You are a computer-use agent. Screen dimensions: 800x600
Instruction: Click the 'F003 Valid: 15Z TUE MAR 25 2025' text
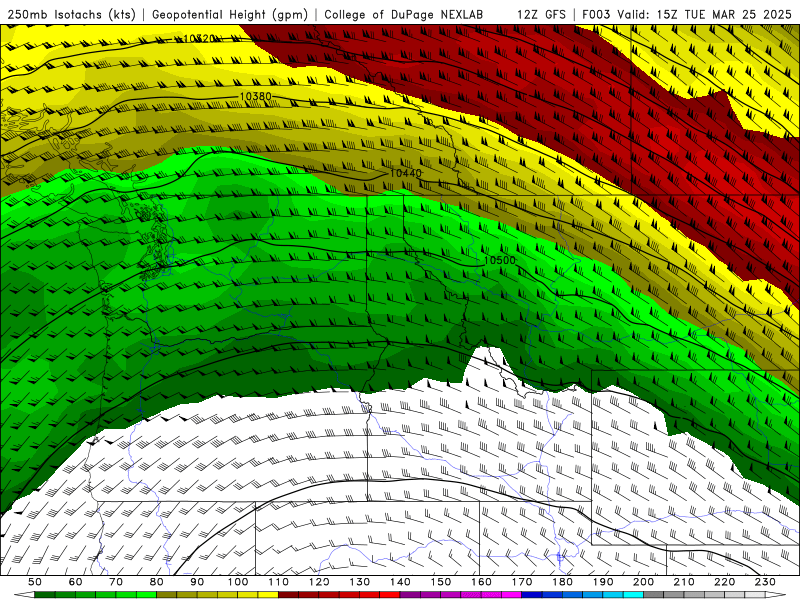coord(687,14)
